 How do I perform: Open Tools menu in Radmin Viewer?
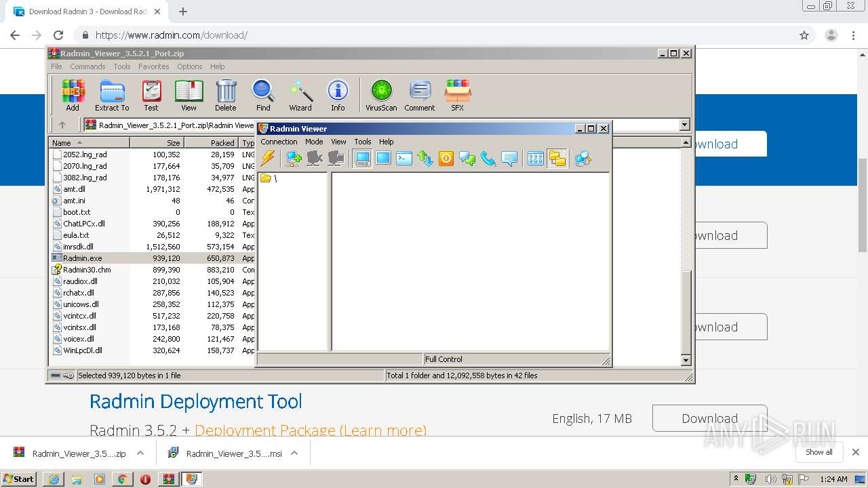click(x=363, y=142)
